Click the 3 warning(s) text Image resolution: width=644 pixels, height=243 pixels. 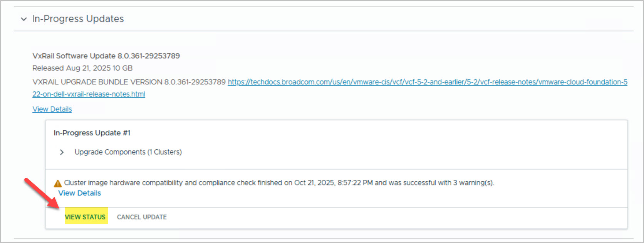(473, 183)
